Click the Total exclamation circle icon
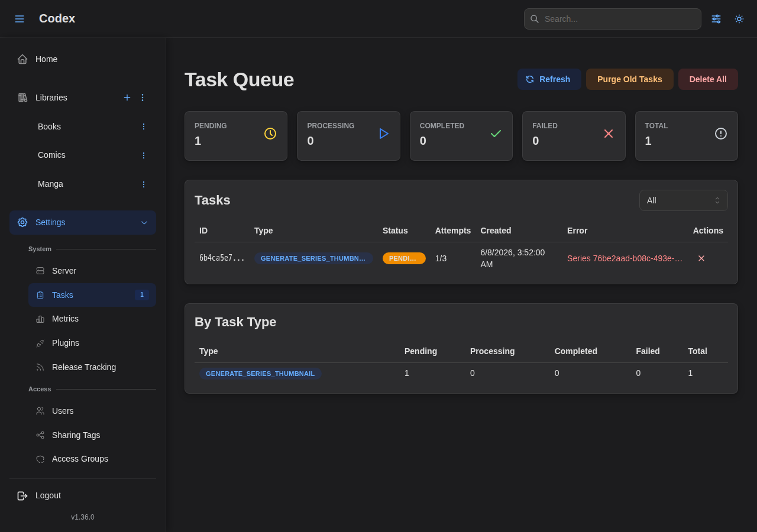The image size is (757, 532). point(721,134)
